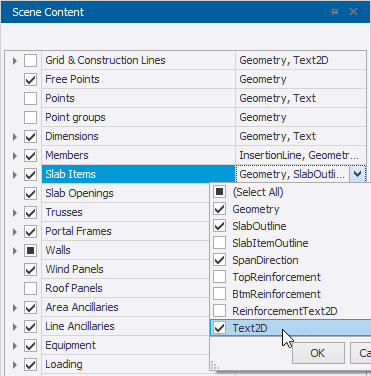Uncheck Text2D option in dropdown

[x=219, y=328]
